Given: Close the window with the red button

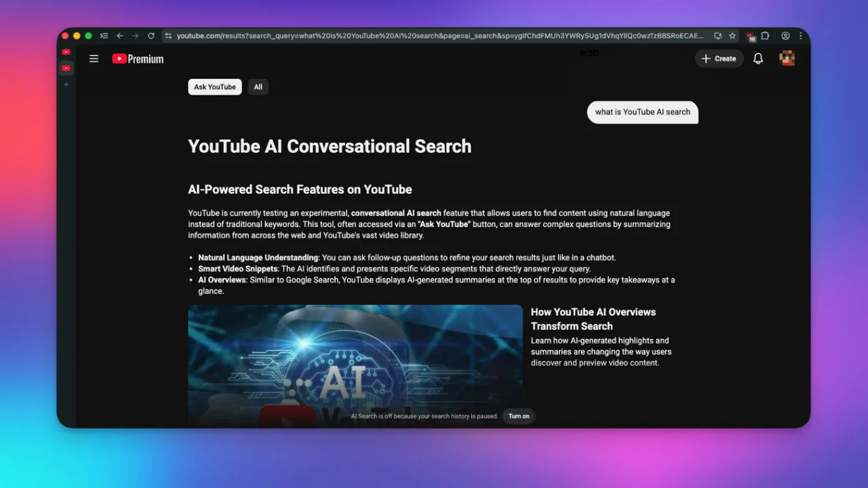Looking at the screenshot, I should coord(65,36).
